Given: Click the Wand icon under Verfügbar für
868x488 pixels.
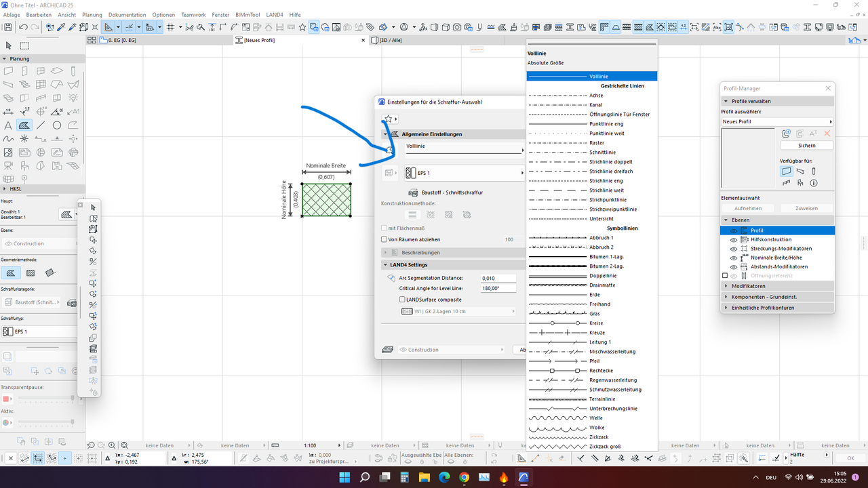Looking at the screenshot, I should click(786, 171).
